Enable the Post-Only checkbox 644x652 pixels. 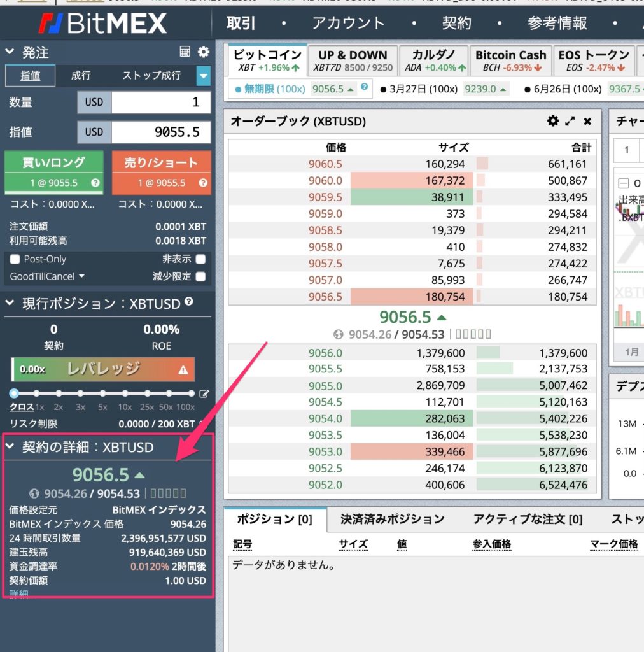15,259
